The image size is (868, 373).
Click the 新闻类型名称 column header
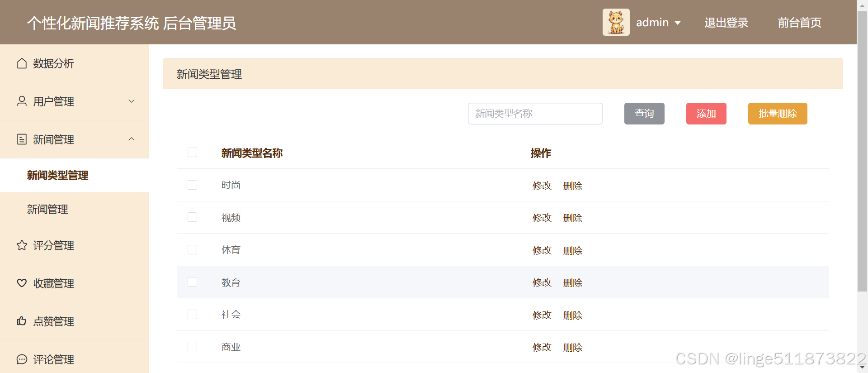(x=252, y=153)
